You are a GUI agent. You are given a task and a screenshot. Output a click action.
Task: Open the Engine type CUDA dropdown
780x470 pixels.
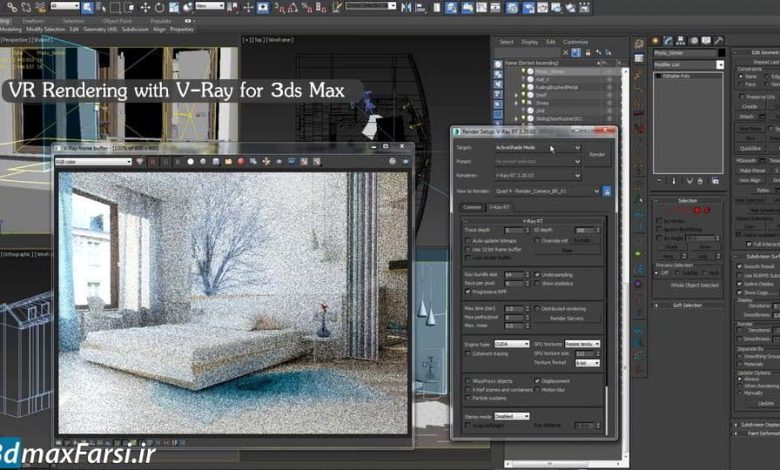[511, 344]
